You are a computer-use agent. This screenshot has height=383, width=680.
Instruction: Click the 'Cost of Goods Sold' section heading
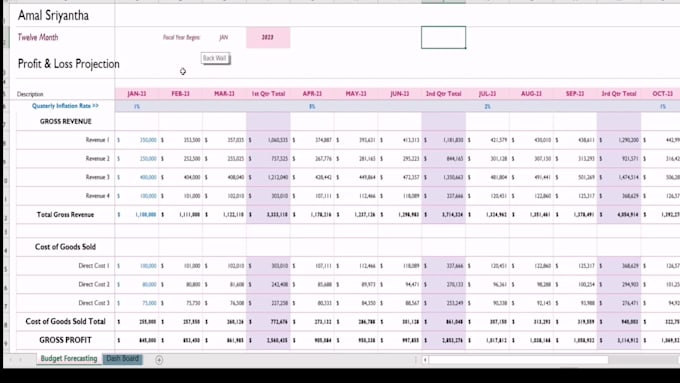(65, 247)
